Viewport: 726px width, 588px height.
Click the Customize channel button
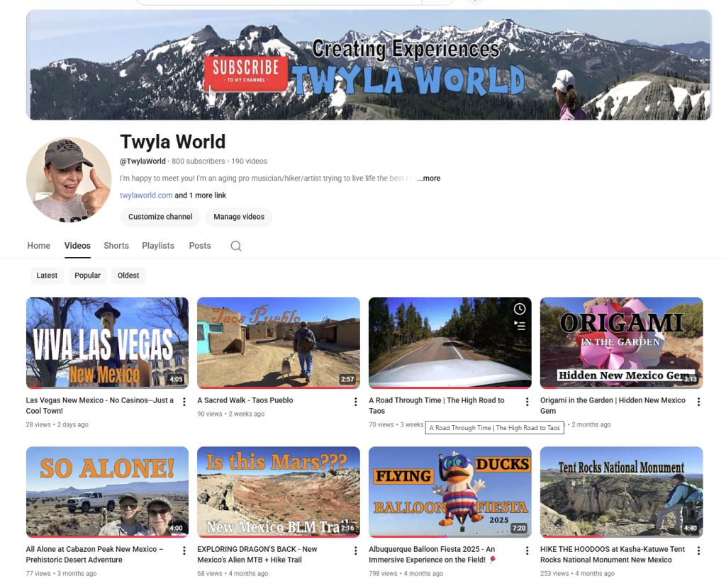(160, 217)
